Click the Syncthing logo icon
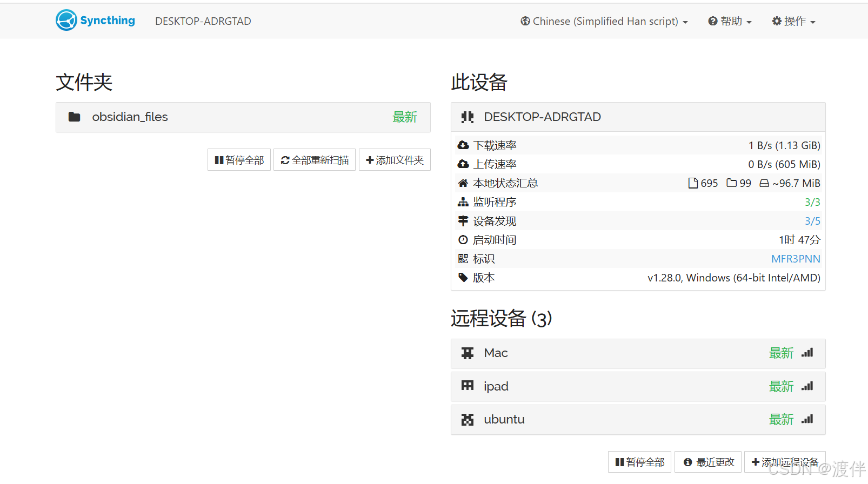 click(x=66, y=20)
